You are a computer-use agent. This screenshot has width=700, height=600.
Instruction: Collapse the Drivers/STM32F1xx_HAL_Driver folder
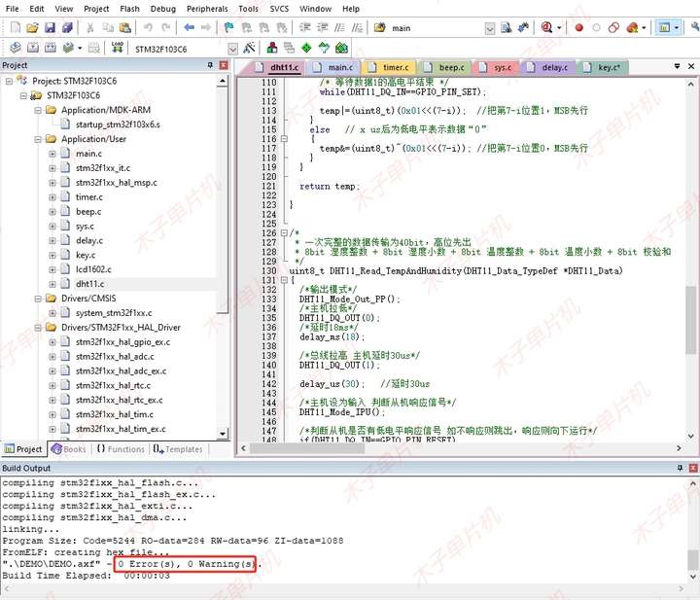tap(38, 328)
